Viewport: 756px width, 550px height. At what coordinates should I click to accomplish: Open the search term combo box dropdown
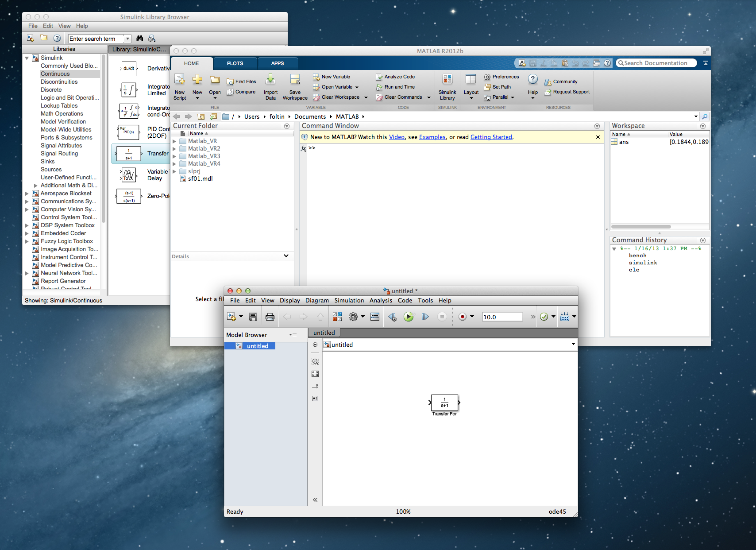click(x=127, y=39)
